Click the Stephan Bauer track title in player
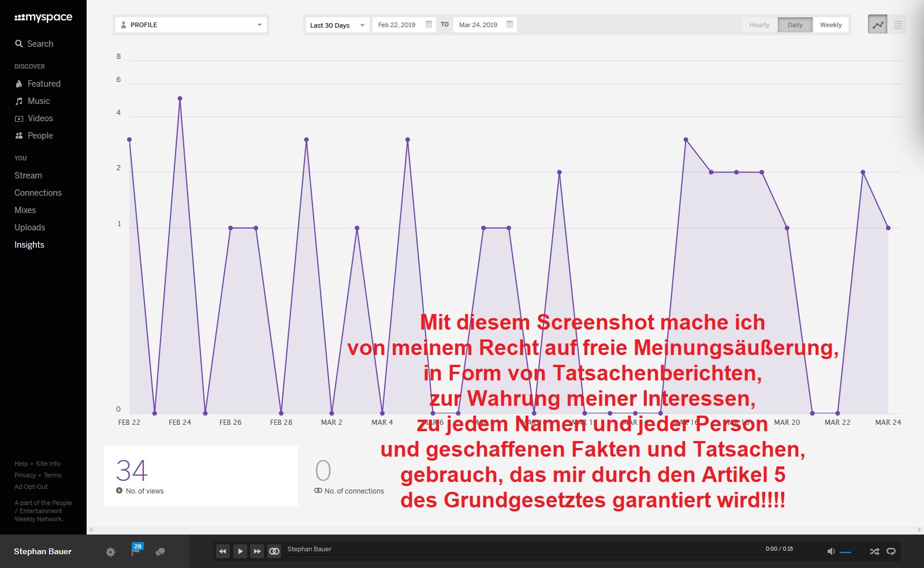Image resolution: width=924 pixels, height=568 pixels. click(310, 549)
